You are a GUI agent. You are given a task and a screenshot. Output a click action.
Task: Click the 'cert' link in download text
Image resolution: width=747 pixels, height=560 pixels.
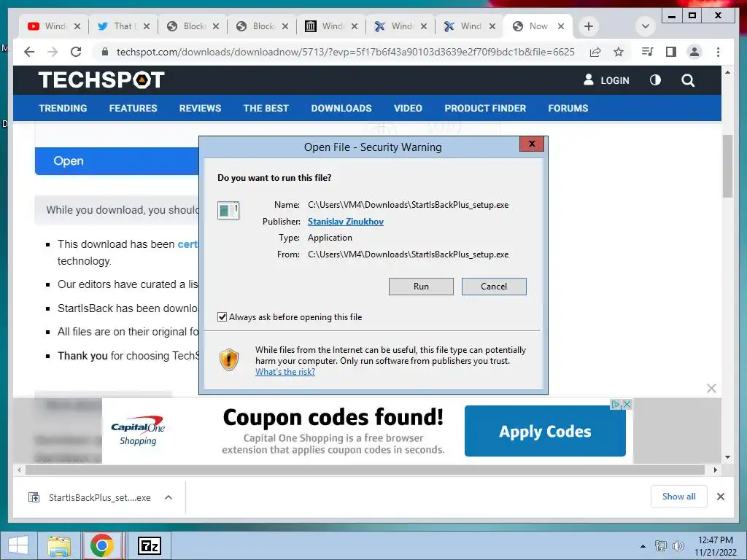187,244
